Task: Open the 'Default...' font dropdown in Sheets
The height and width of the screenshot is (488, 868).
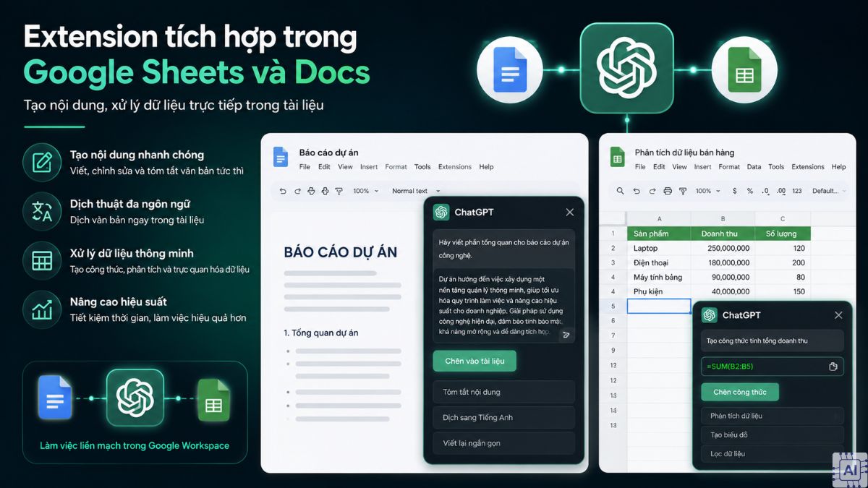Action: (x=829, y=191)
